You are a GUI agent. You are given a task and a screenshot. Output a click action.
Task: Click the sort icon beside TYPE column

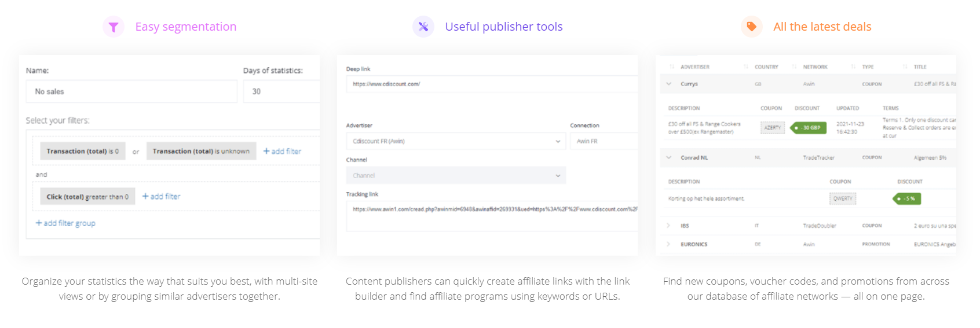coord(853,67)
